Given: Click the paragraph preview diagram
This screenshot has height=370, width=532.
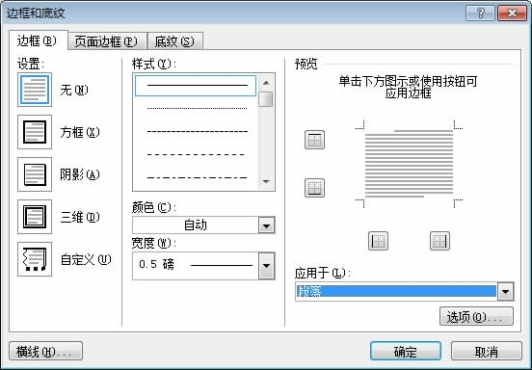Looking at the screenshot, I should click(409, 163).
